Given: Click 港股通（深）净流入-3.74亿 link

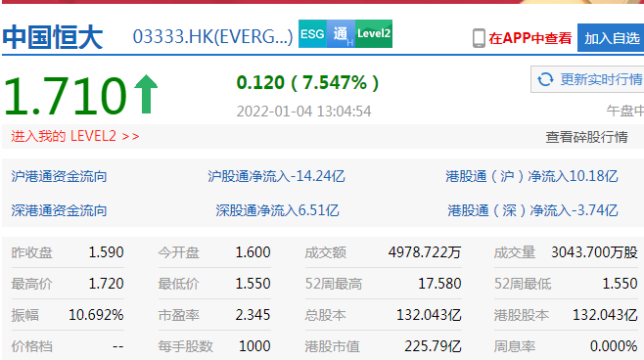Looking at the screenshot, I should [532, 210].
